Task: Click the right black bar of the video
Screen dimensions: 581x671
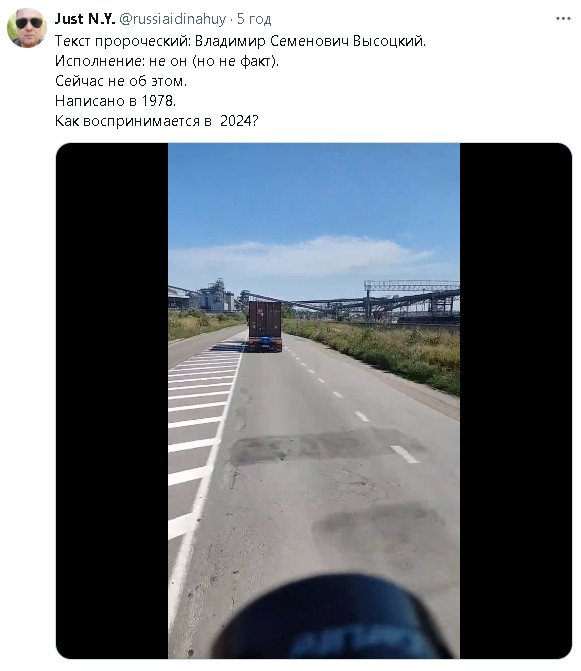Action: point(516,401)
